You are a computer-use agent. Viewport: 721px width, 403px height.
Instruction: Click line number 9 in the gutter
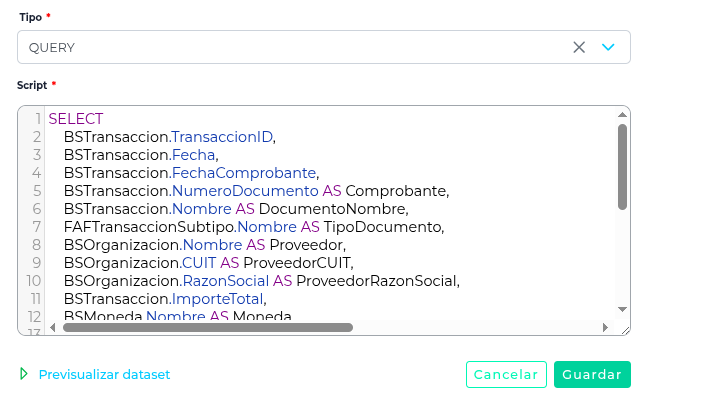point(36,262)
